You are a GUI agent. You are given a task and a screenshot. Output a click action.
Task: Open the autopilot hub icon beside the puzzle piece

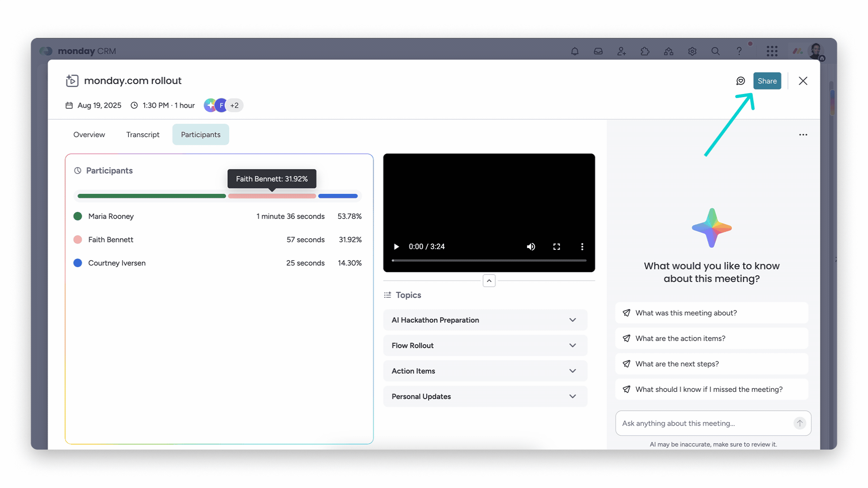pos(669,52)
